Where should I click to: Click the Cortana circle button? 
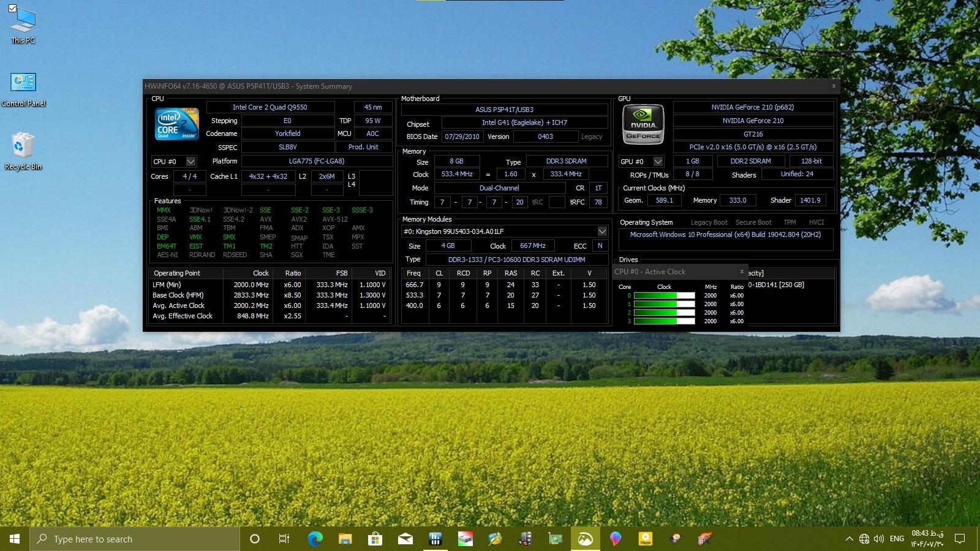pyautogui.click(x=255, y=539)
